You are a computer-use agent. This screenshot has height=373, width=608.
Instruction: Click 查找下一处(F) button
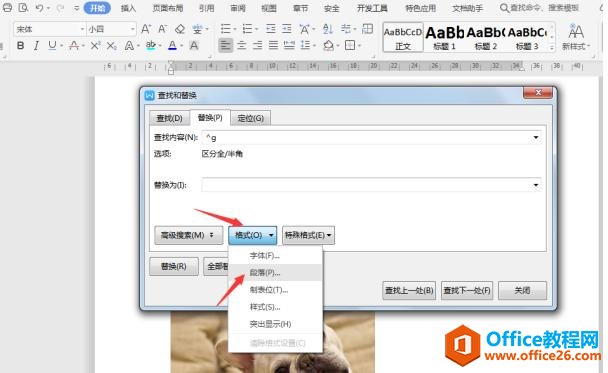pyautogui.click(x=467, y=290)
